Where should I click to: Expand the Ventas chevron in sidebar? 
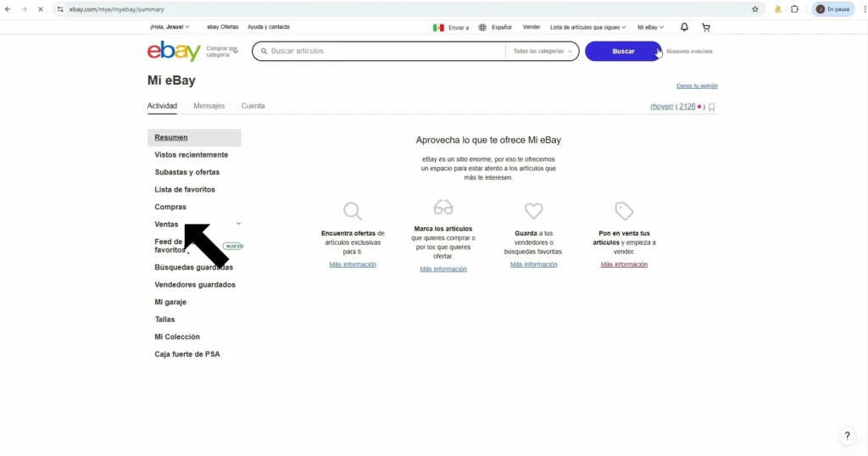pyautogui.click(x=238, y=224)
